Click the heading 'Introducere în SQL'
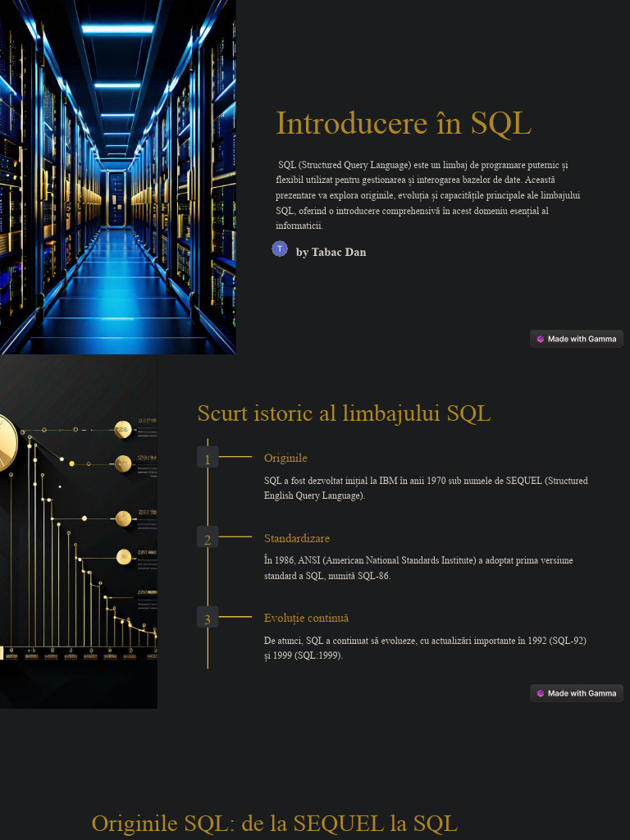The image size is (630, 840). click(x=404, y=123)
